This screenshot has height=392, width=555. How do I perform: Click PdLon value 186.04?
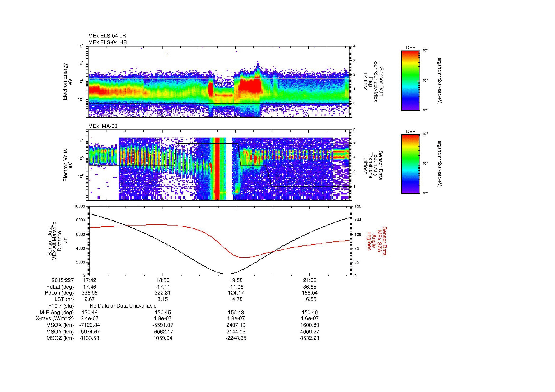point(310,293)
